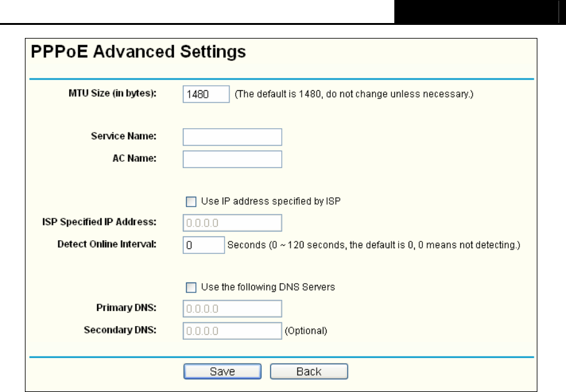The width and height of the screenshot is (566, 392).
Task: Tick Use the following DNS Servers checkbox
Action: 191,287
